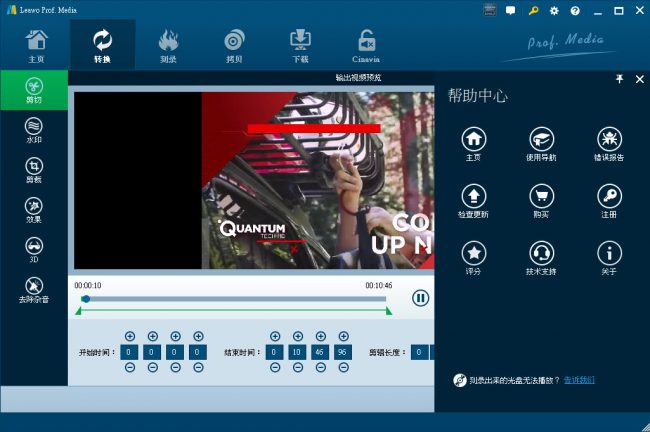Viewport: 650px width, 432px height.
Task: Switch to the 刻录 (Burn) tab
Action: (168, 44)
